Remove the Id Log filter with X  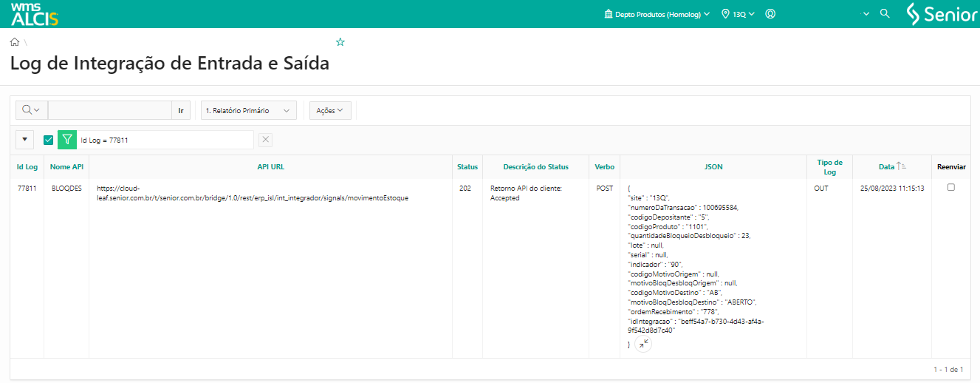tap(266, 140)
